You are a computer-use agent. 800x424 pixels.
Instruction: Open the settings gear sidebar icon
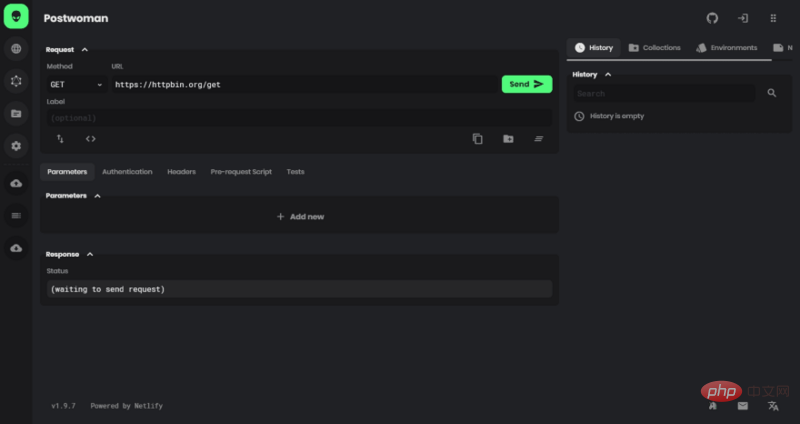pyautogui.click(x=16, y=146)
